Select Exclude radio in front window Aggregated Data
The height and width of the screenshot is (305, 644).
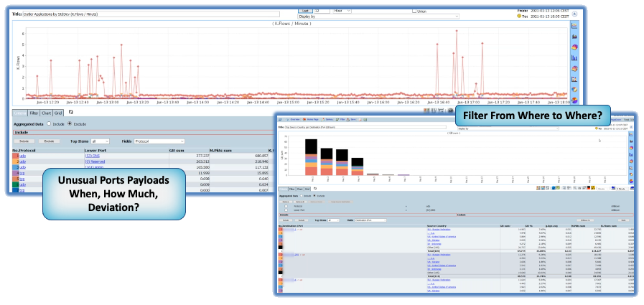click(x=314, y=196)
